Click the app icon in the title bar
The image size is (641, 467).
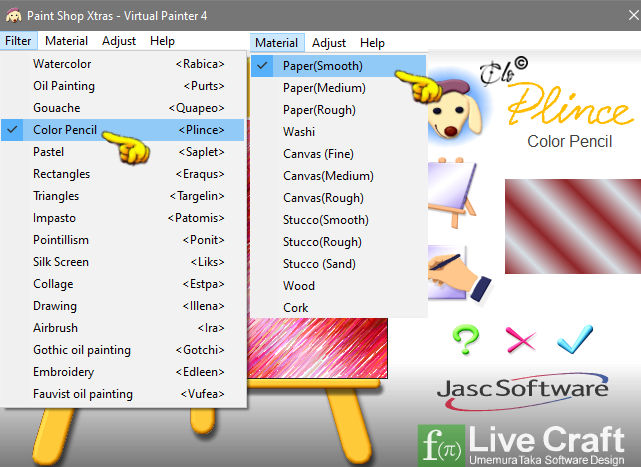[x=13, y=16]
